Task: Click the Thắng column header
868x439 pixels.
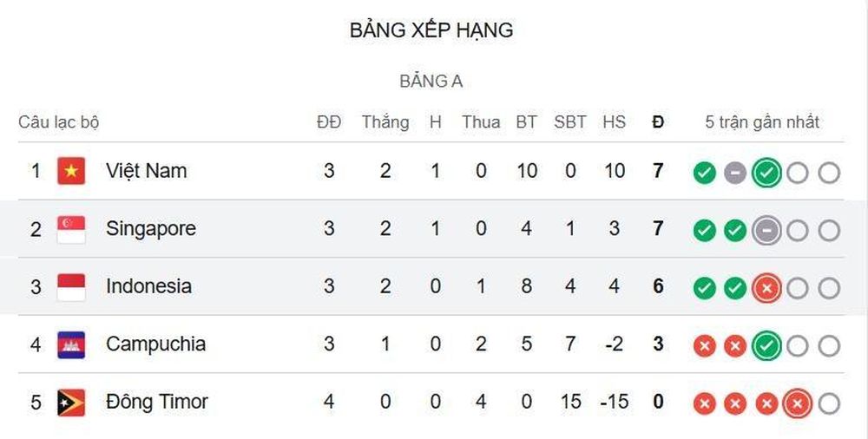Action: (386, 121)
